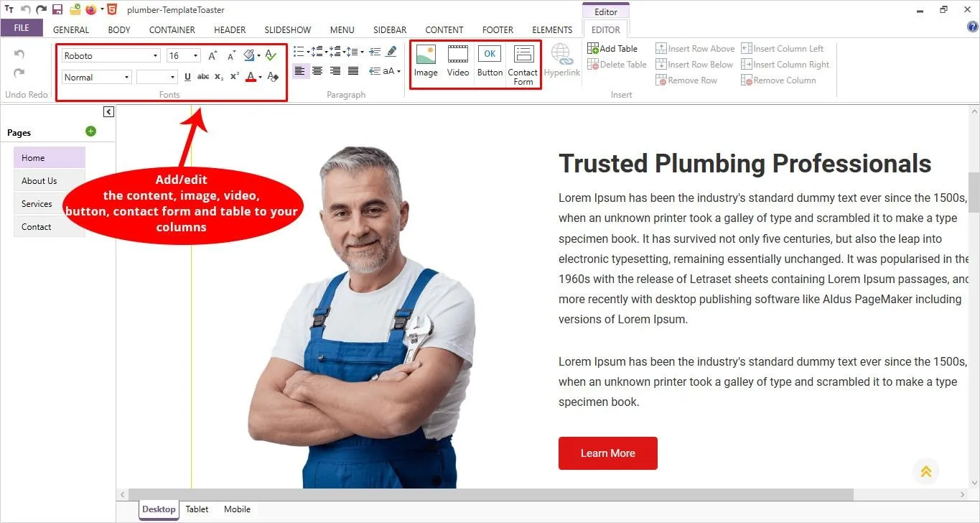
Task: Open the font color picker swatch
Action: 250,77
